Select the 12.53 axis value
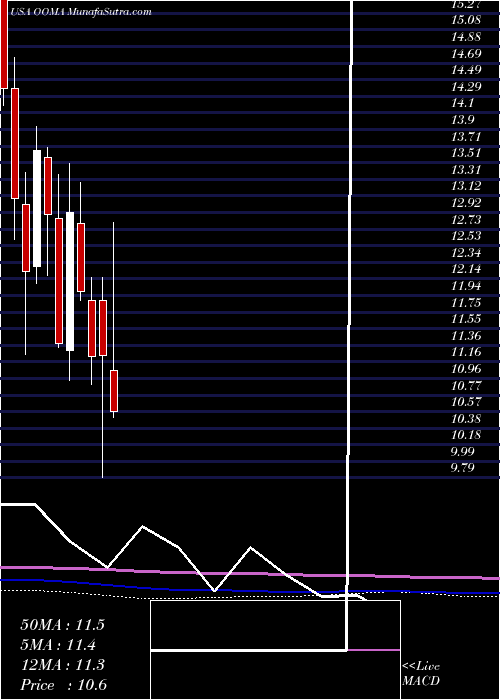The image size is (500, 700). click(466, 236)
